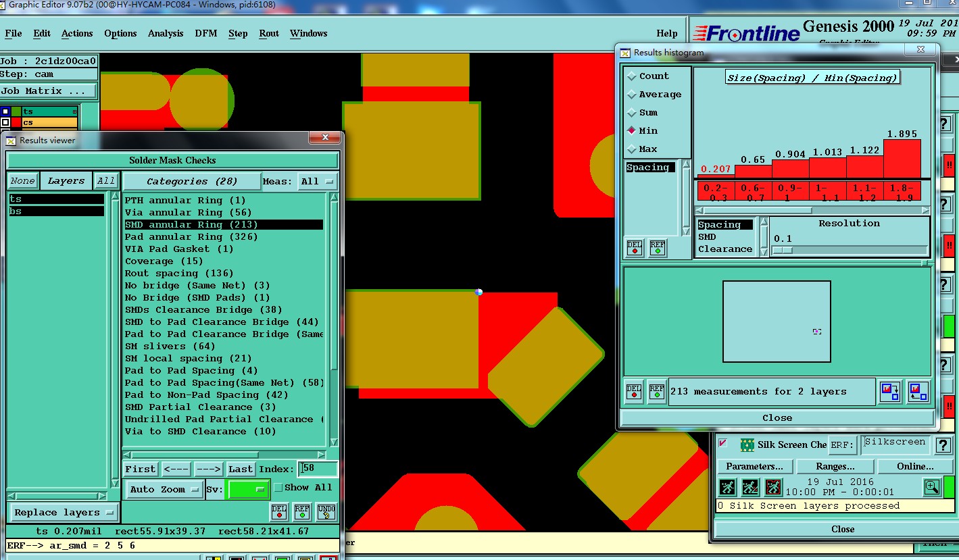Toggle cs layer visibility box
This screenshot has width=959, height=560.
(x=5, y=122)
